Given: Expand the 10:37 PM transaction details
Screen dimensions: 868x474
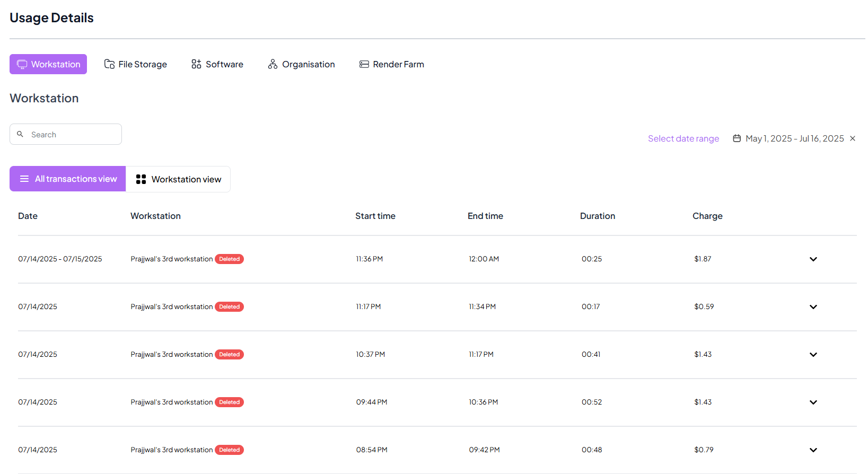Looking at the screenshot, I should (x=813, y=355).
